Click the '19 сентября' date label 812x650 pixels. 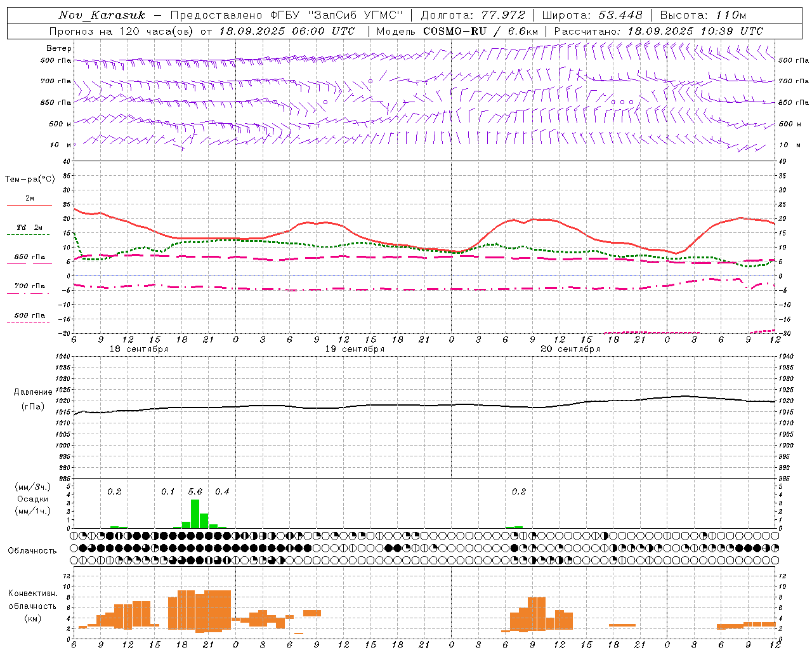355,349
